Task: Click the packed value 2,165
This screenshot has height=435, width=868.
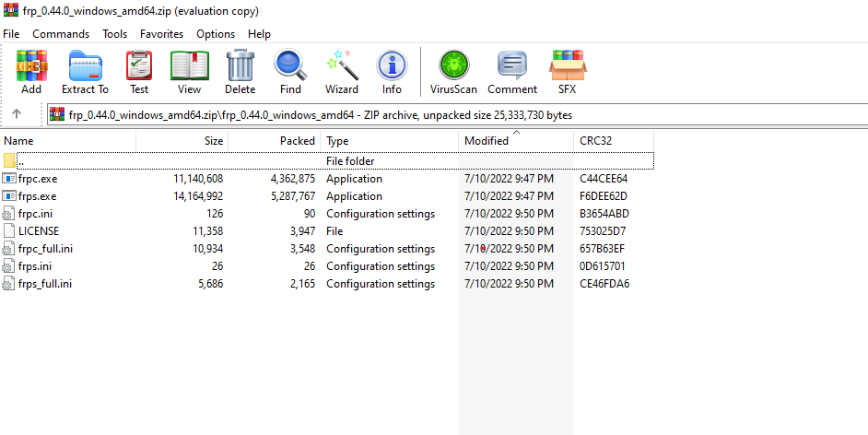Action: tap(302, 284)
